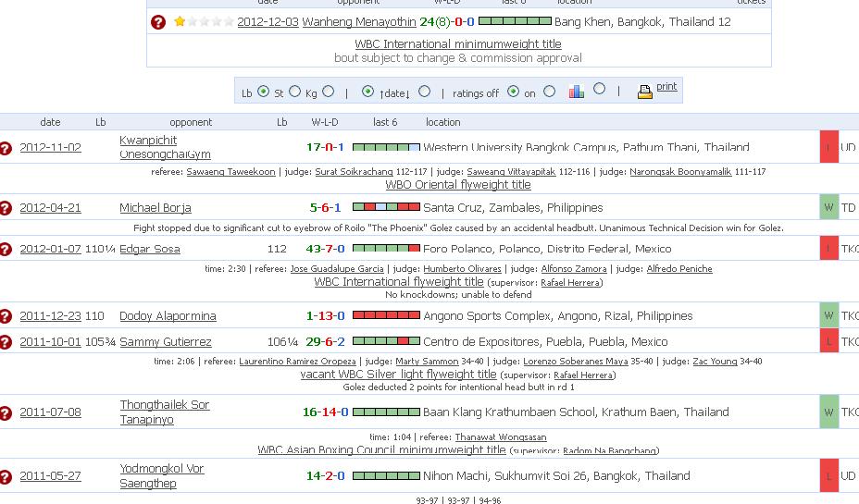Click the question mark icon for Edgar Sosa bout
Image resolution: width=859 pixels, height=504 pixels.
pos(6,249)
